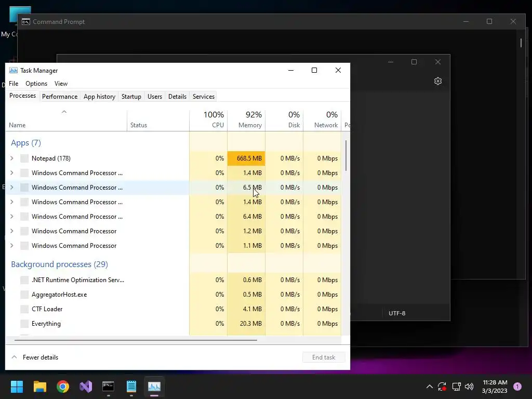This screenshot has height=399, width=532.
Task: Switch to the Performance tab
Action: (60, 97)
